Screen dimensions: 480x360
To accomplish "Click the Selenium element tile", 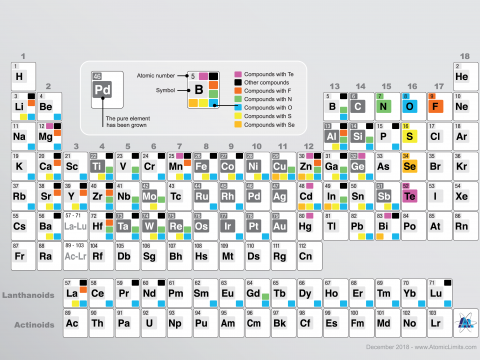I will click(414, 166).
